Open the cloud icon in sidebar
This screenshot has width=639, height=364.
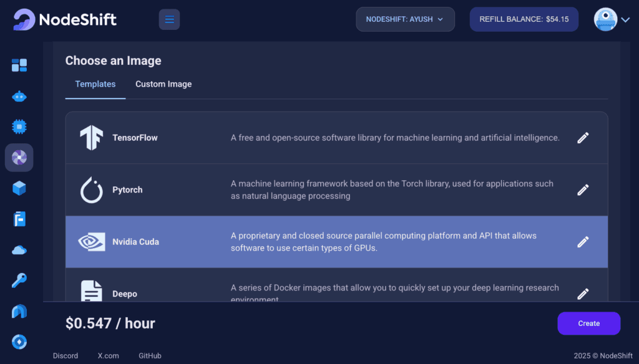click(x=19, y=250)
